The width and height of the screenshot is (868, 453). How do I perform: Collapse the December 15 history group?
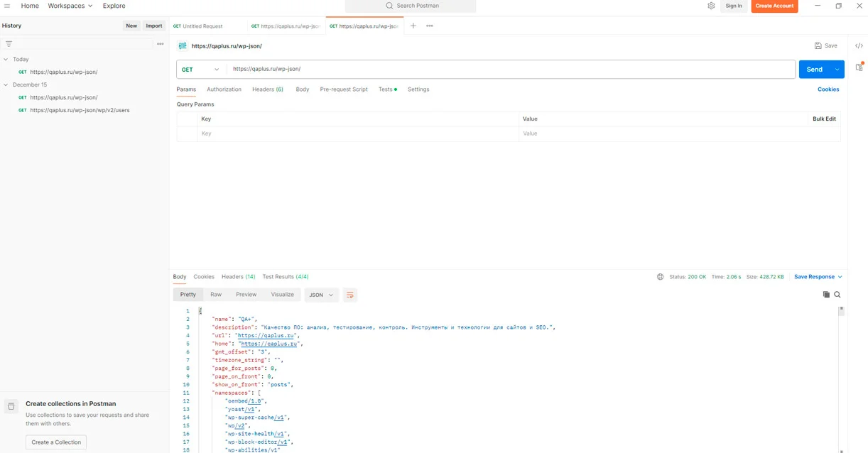click(x=6, y=85)
